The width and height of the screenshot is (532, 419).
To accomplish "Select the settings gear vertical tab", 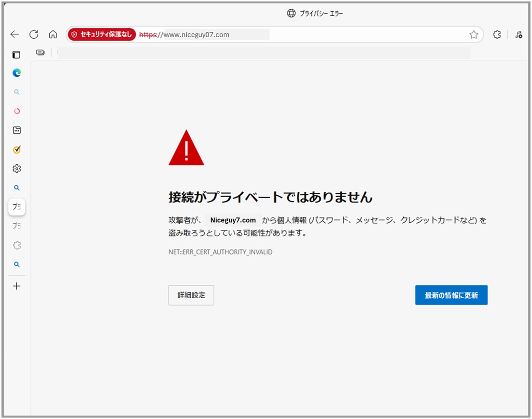I will (17, 169).
